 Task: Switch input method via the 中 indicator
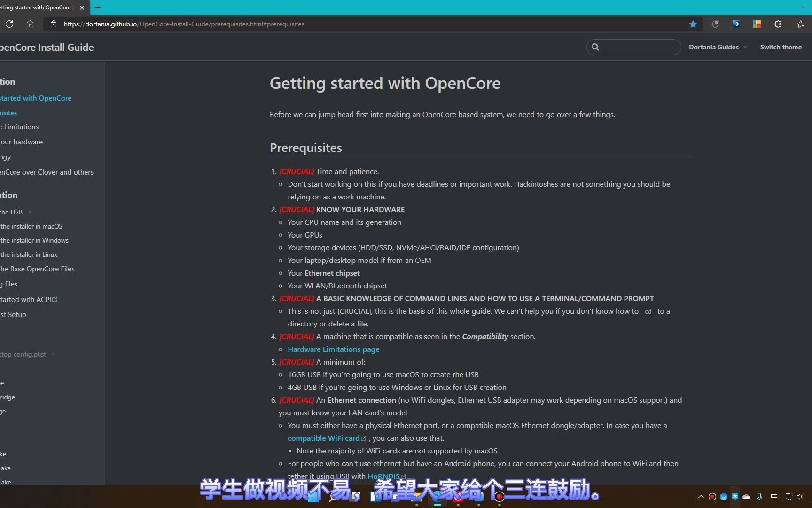pyautogui.click(x=774, y=497)
